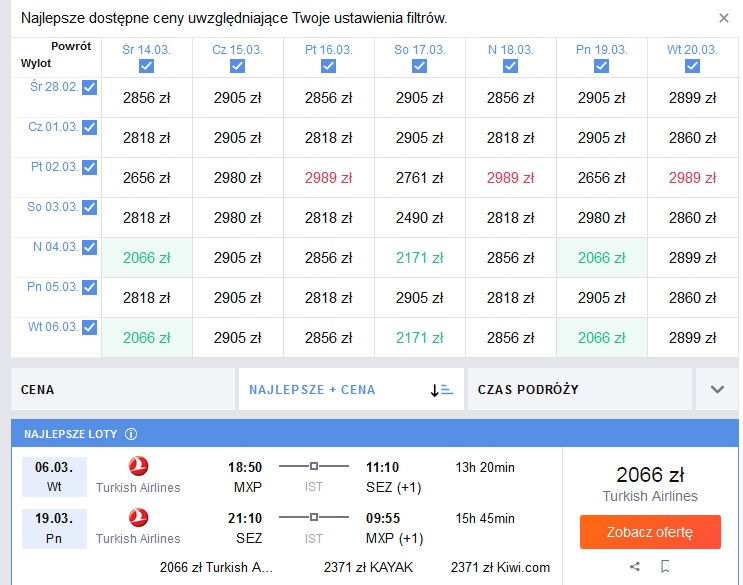
Task: Close the price grid with the X icon
Action: pos(724,18)
